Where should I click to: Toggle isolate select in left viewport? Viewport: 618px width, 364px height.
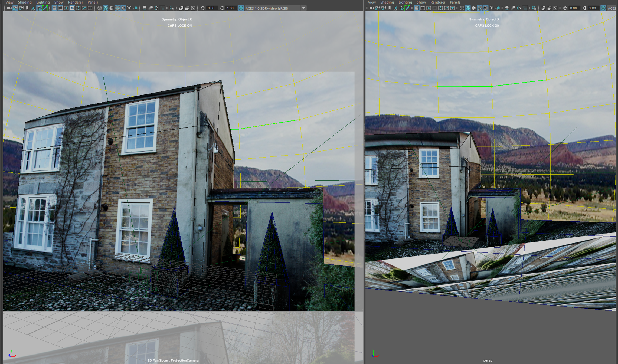tap(172, 8)
